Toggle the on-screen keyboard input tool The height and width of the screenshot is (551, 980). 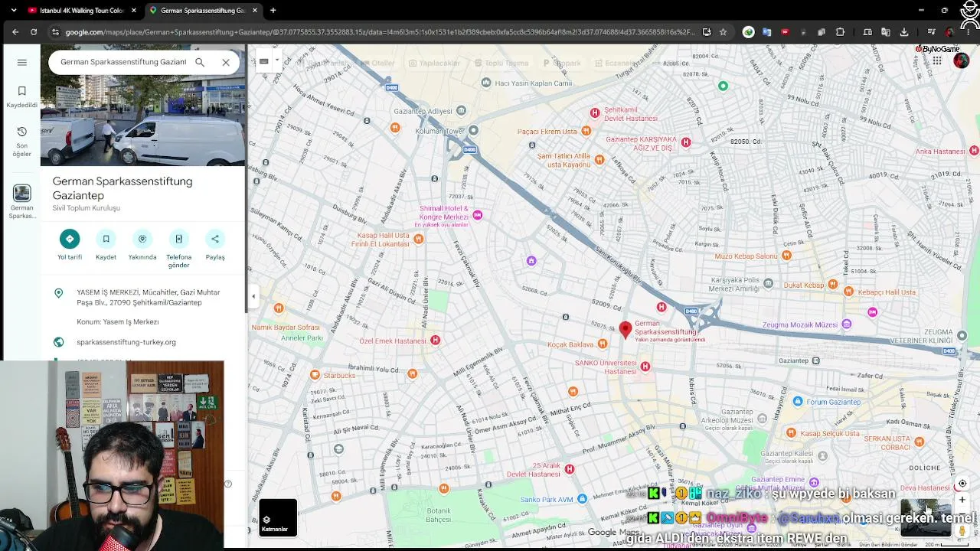tap(263, 61)
